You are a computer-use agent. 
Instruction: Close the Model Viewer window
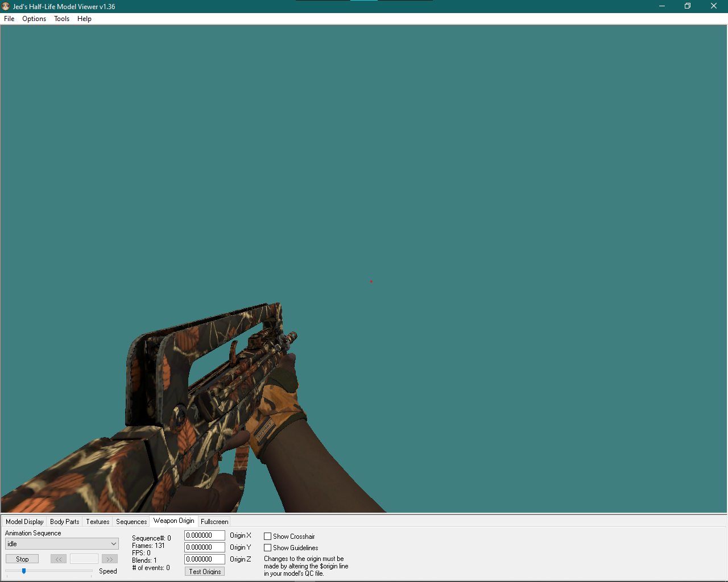click(x=714, y=6)
